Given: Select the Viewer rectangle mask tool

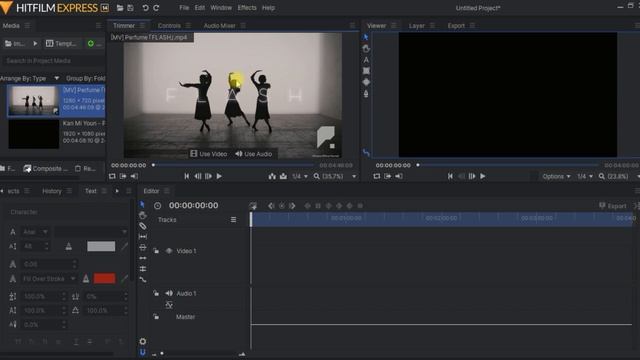Looking at the screenshot, I should [x=366, y=71].
